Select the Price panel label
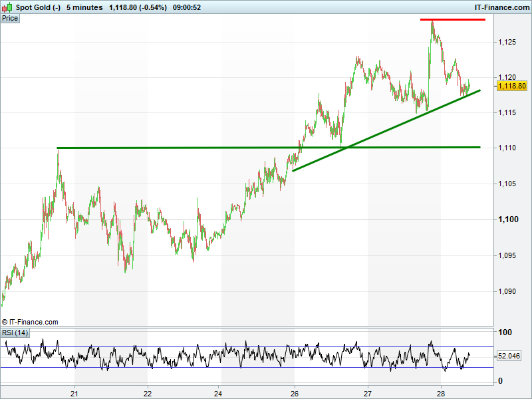The height and width of the screenshot is (399, 532). pos(10,18)
